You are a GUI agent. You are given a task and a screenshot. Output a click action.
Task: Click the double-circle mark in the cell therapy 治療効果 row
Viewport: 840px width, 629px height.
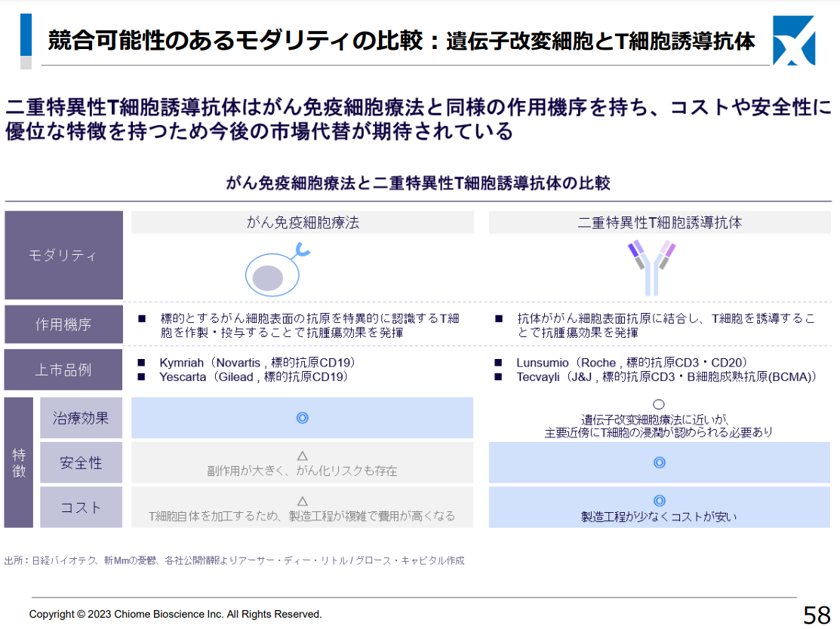302,418
